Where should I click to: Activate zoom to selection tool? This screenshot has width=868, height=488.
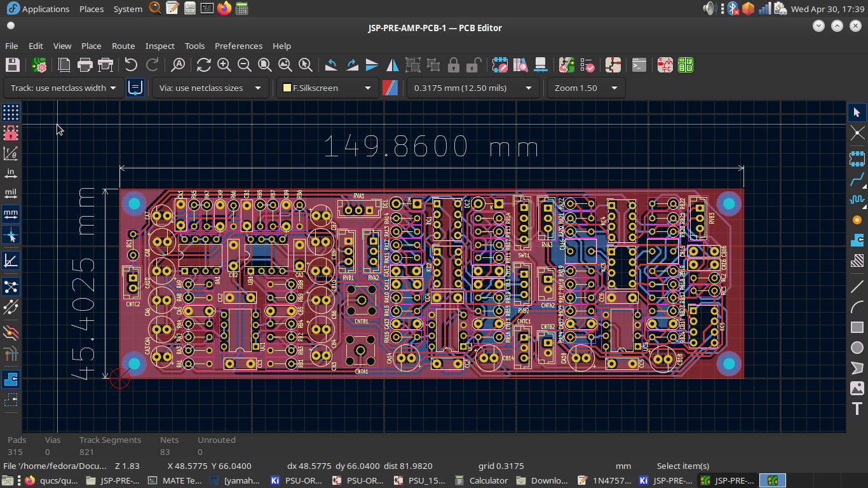tap(306, 65)
